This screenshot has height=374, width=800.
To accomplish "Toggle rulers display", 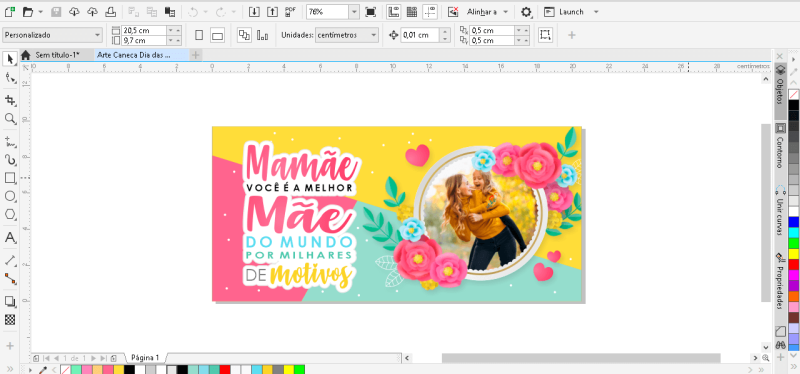I will [393, 11].
